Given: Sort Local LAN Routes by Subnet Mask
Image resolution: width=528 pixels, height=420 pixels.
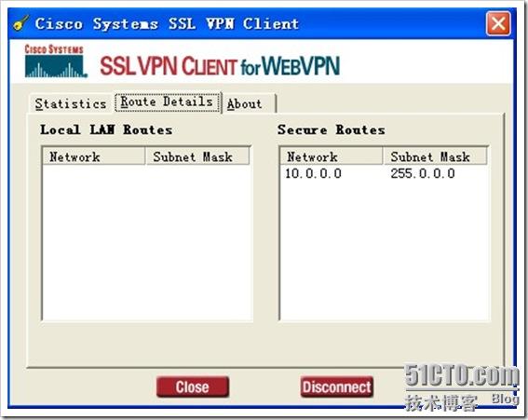Looking at the screenshot, I should [x=197, y=156].
